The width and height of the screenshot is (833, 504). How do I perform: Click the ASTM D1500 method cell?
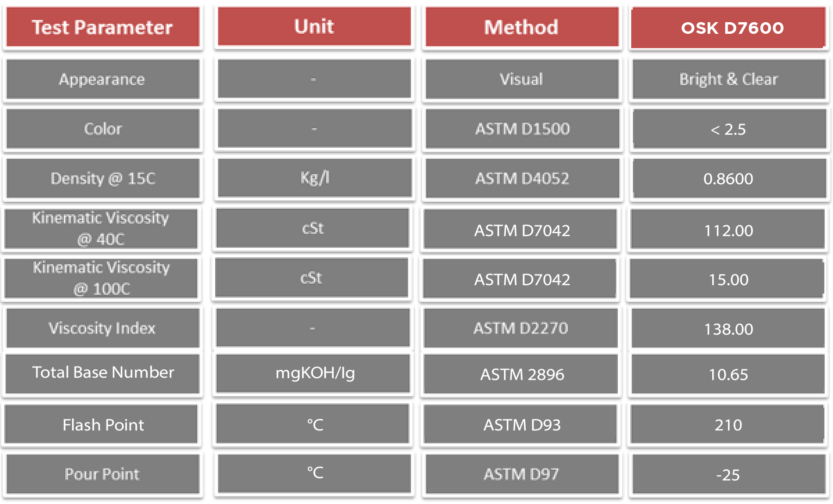522,129
